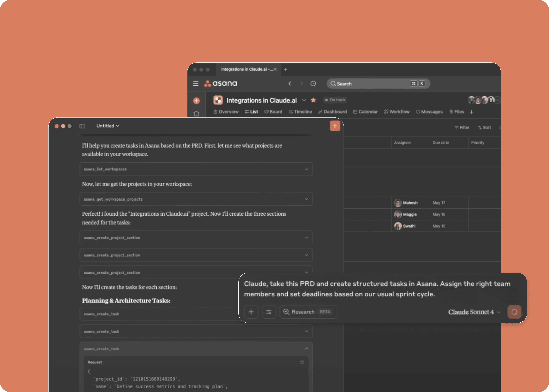549x392 pixels.
Task: Open the tools settings icon in Claude input
Action: (269, 312)
